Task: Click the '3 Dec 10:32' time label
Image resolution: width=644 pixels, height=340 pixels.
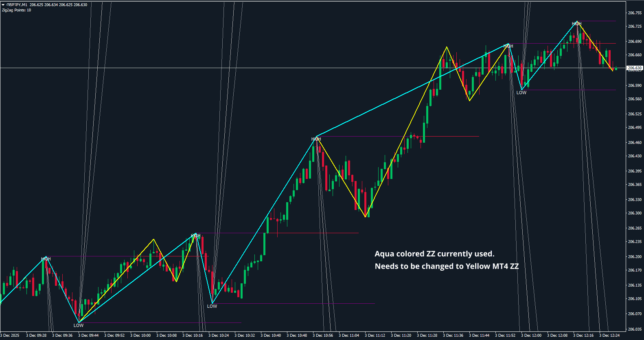Action: 245,336
